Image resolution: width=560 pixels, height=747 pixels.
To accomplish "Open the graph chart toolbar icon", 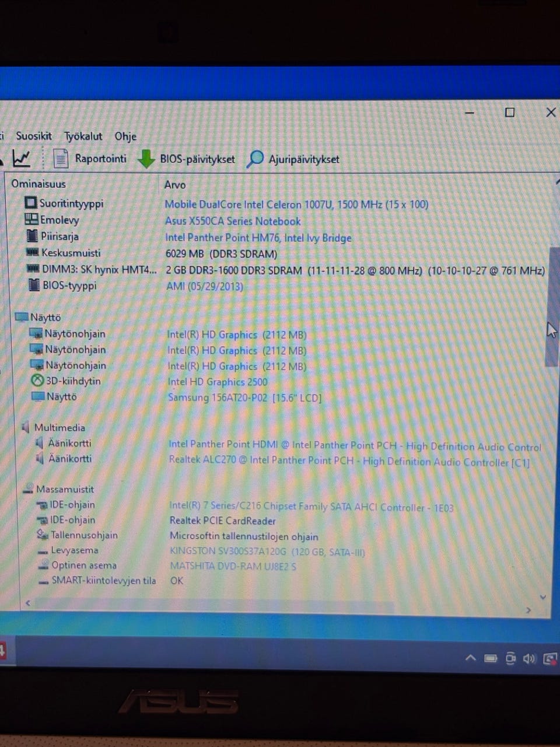I will (21, 158).
